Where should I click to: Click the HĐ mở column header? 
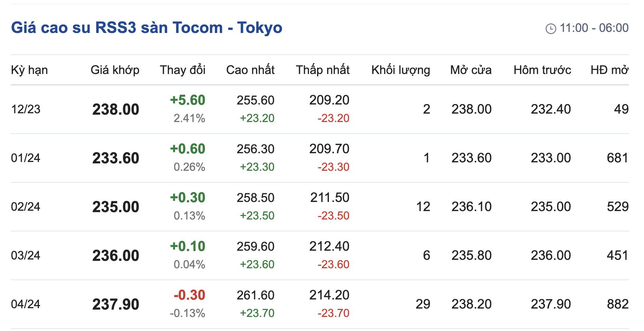click(x=609, y=70)
